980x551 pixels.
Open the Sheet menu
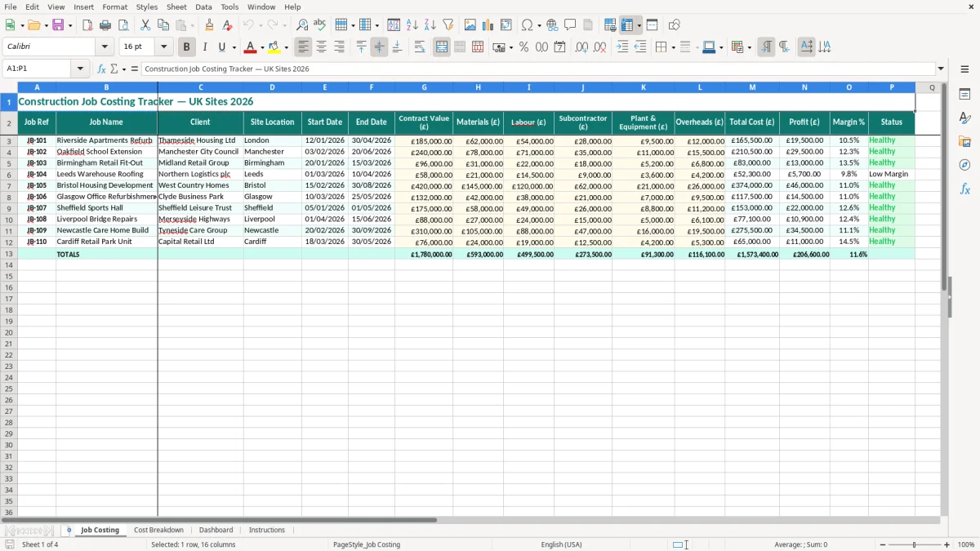tap(176, 7)
